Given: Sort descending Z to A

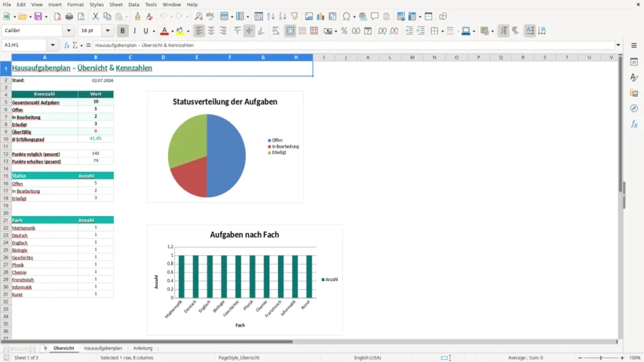Looking at the screenshot, I should click(x=282, y=16).
